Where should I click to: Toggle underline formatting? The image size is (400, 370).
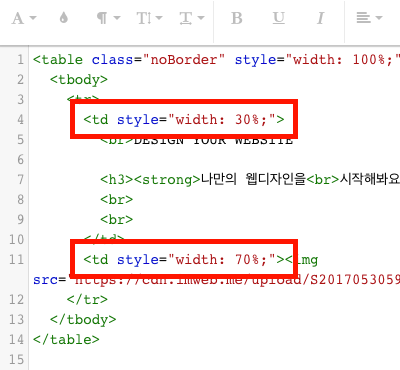[x=279, y=18]
